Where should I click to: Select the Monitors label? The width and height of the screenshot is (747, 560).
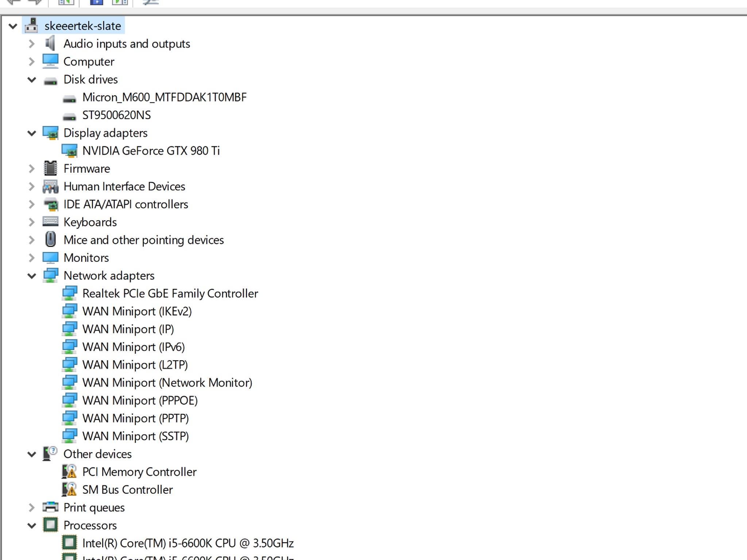point(86,258)
